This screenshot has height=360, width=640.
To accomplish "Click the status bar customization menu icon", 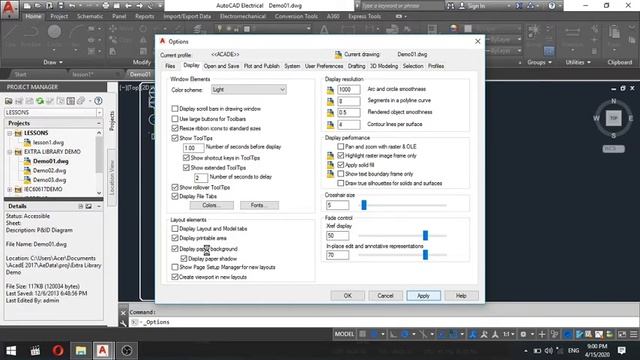I will pos(633,334).
